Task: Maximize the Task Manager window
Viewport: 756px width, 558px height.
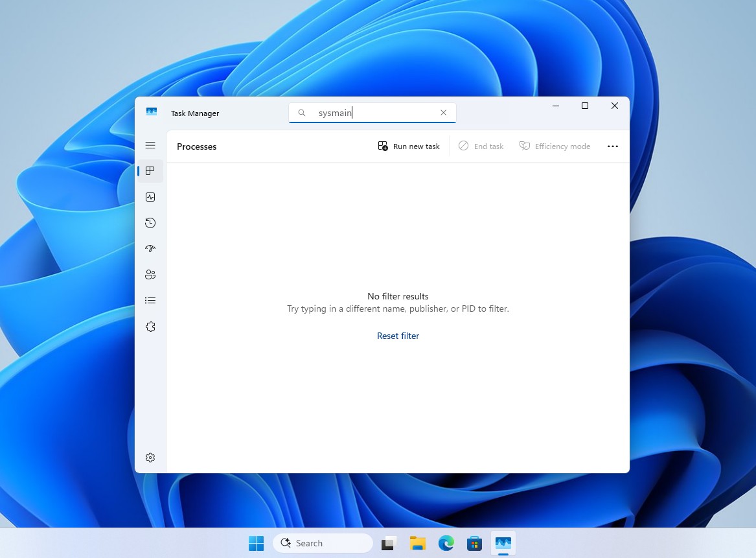Action: coord(585,106)
